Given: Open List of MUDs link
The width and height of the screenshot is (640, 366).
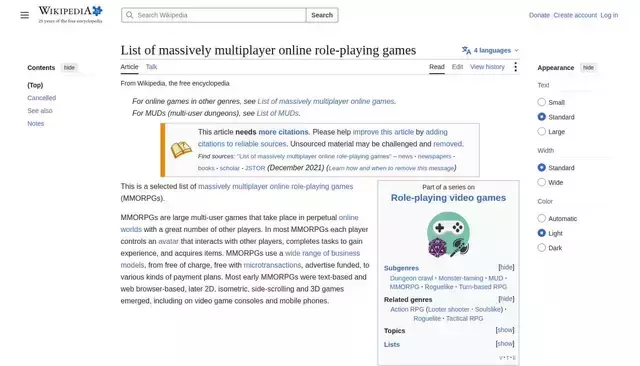Looking at the screenshot, I should pyautogui.click(x=278, y=113).
